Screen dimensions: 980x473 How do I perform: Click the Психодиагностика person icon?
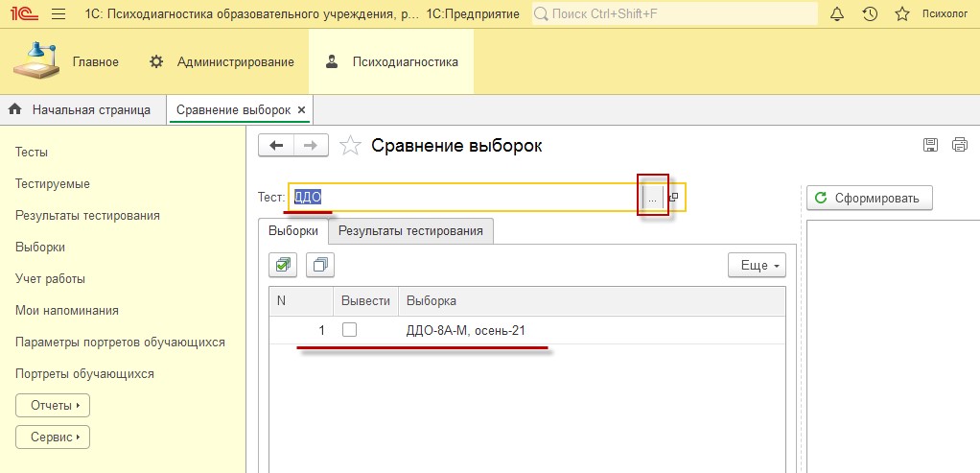coord(332,61)
